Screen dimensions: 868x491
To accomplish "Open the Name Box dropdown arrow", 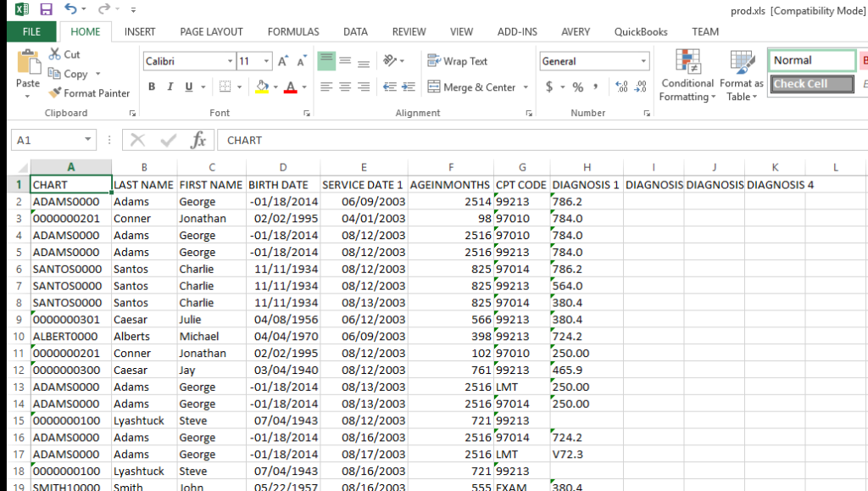I will pos(88,140).
